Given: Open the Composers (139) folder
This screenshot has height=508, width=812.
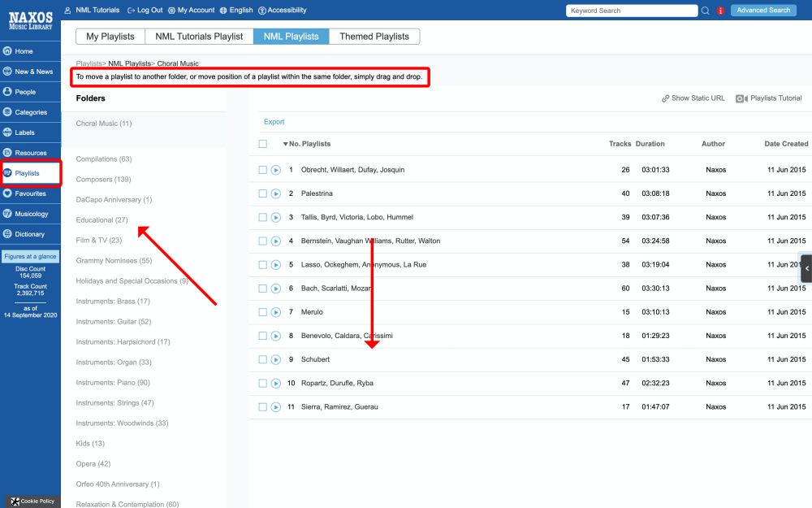Looking at the screenshot, I should (x=104, y=180).
